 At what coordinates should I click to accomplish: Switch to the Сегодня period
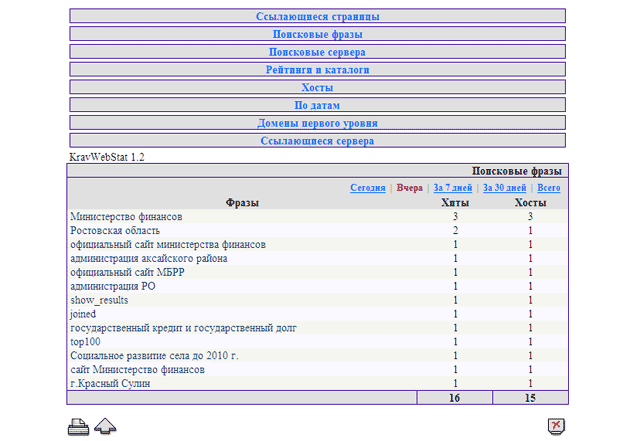pos(368,188)
